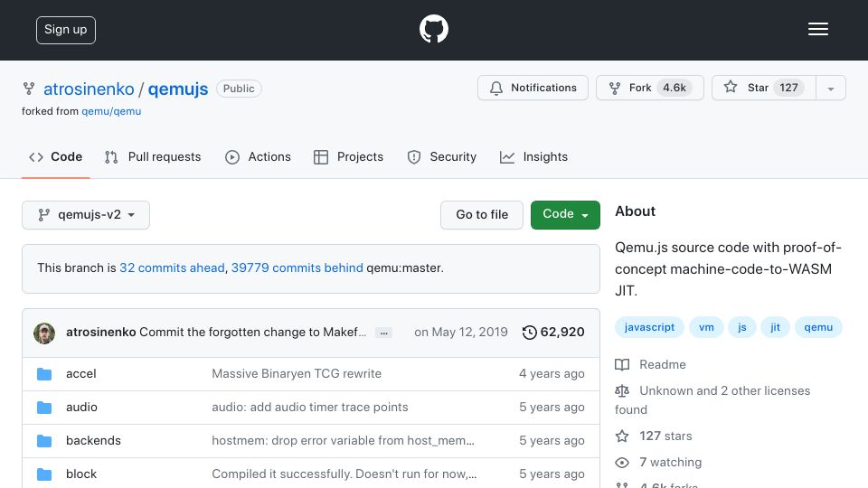Click the 127 star count badge
868x488 pixels.
[788, 88]
